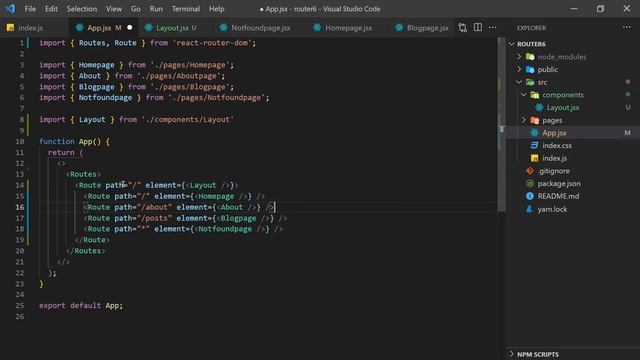
Task: Click the React icon beside Layout.jsx in explorer
Action: (x=539, y=107)
